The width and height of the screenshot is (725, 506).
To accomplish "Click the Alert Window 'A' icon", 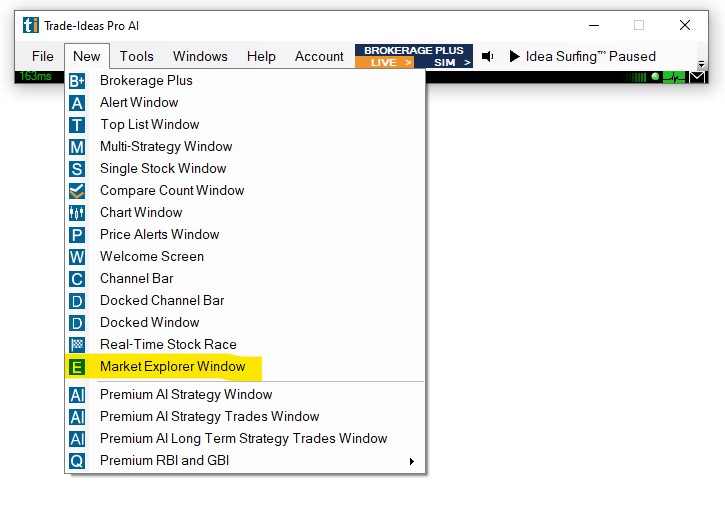I will click(x=77, y=102).
